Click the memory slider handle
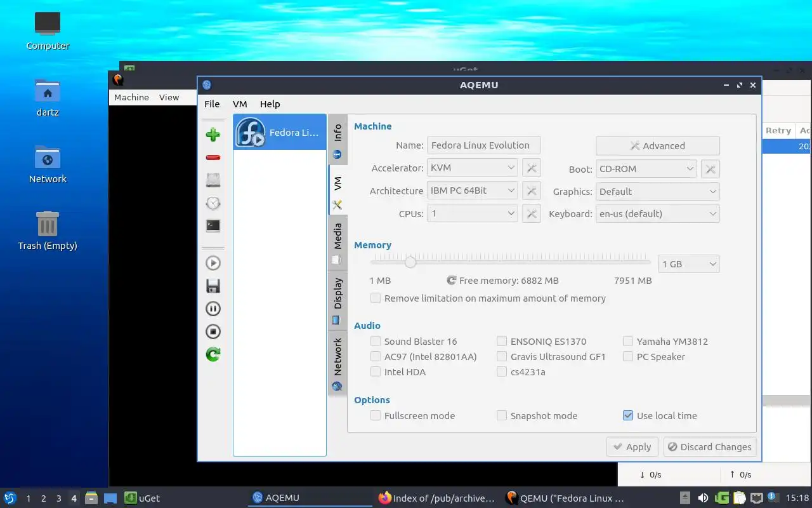Viewport: 812px width, 508px height. [x=410, y=262]
